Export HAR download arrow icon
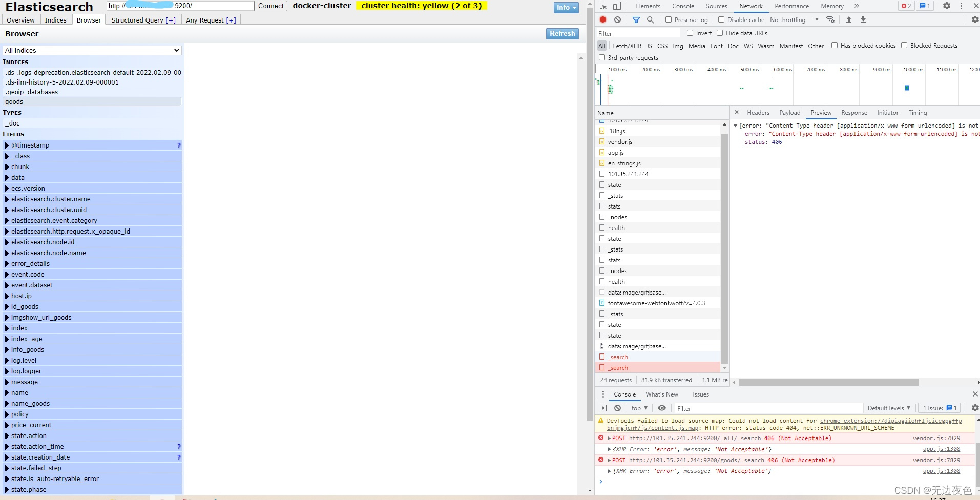980x500 pixels. 863,19
